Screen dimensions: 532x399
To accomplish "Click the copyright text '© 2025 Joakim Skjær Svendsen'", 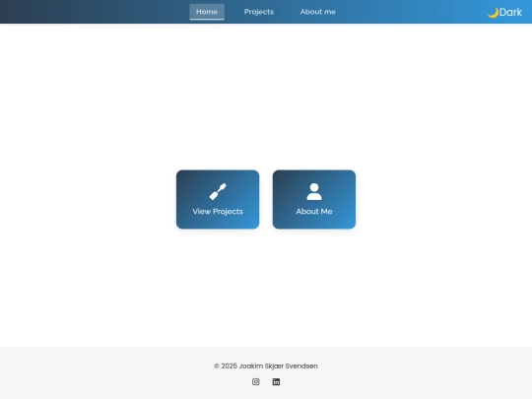I will pos(266,366).
